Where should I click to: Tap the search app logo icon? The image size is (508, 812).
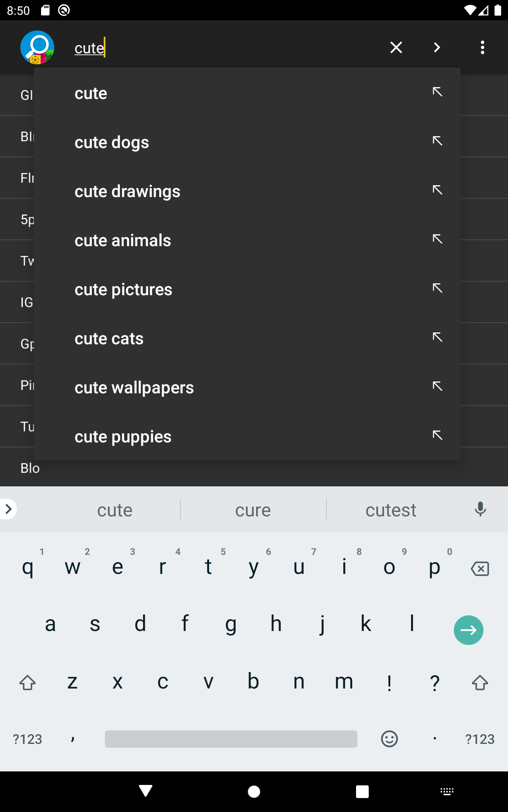(37, 47)
